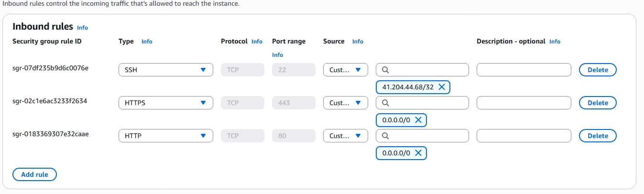Delete the HTTPS inbound rule

597,103
